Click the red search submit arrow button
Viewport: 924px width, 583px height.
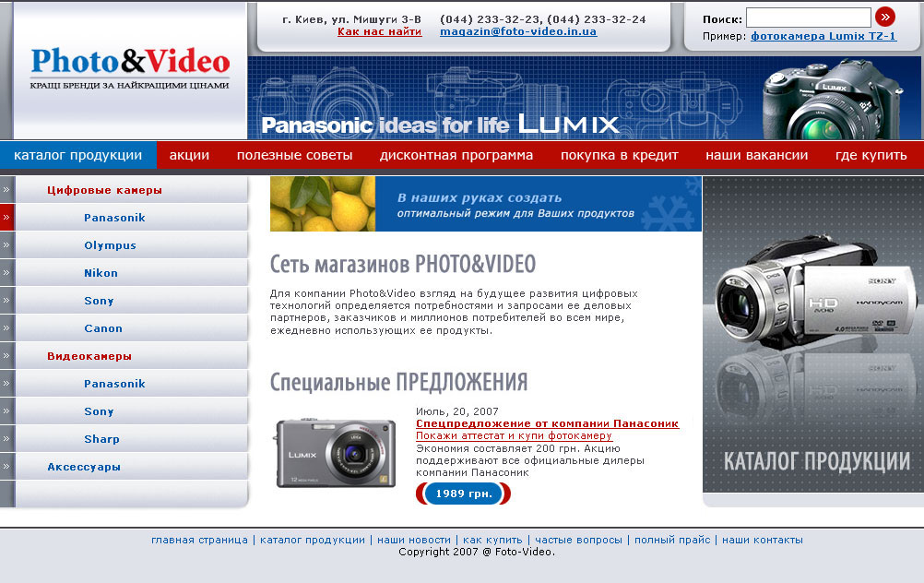click(884, 17)
